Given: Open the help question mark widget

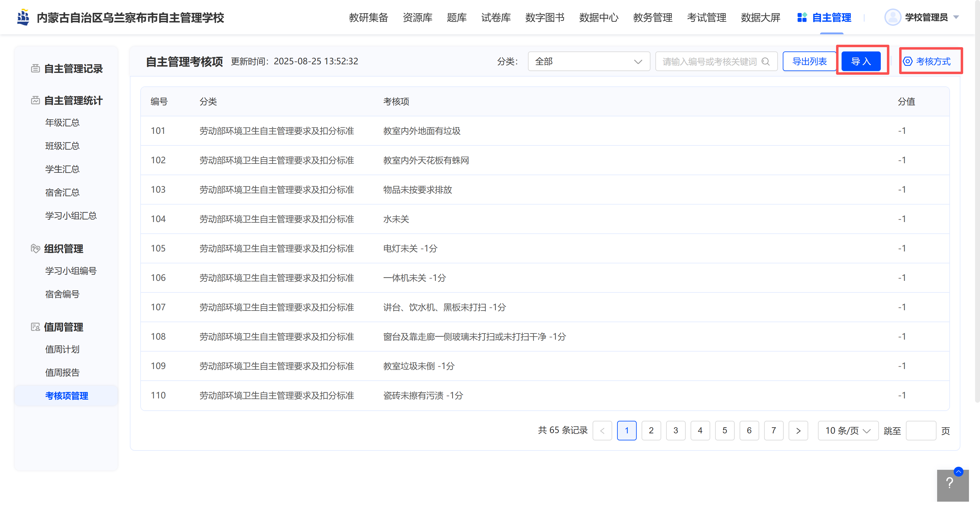Looking at the screenshot, I should tap(949, 483).
